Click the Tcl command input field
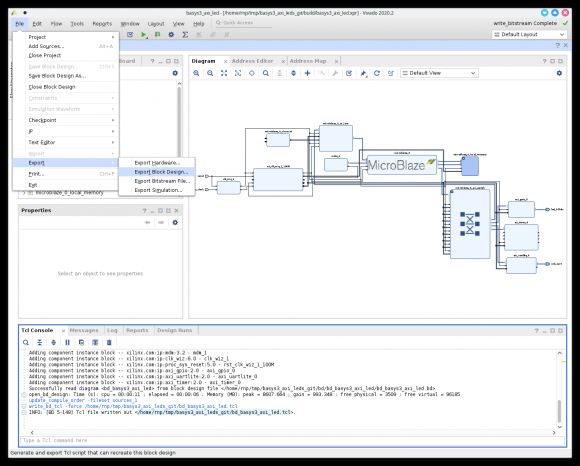Image resolution: width=580 pixels, height=466 pixels. point(292,440)
